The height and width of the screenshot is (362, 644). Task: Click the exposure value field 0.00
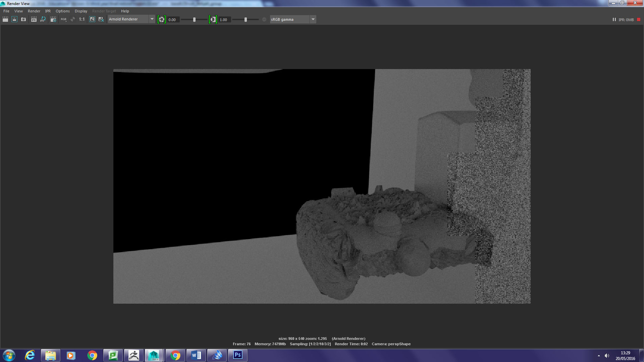(x=174, y=20)
